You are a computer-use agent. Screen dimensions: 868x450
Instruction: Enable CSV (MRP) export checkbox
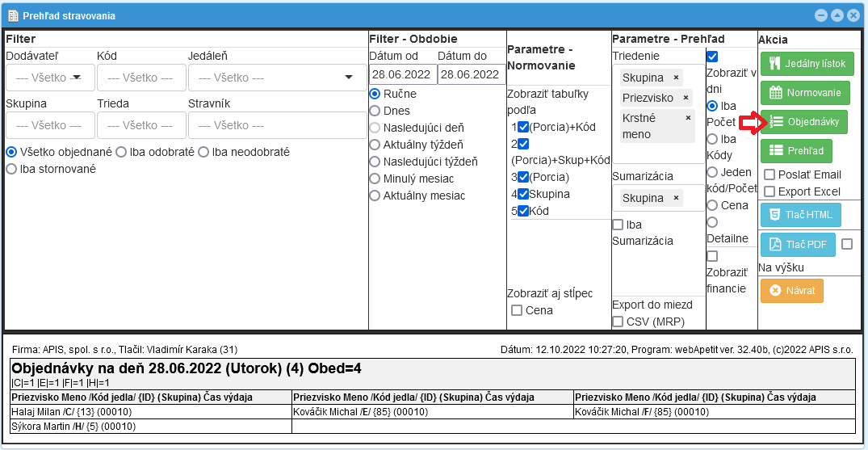point(618,322)
